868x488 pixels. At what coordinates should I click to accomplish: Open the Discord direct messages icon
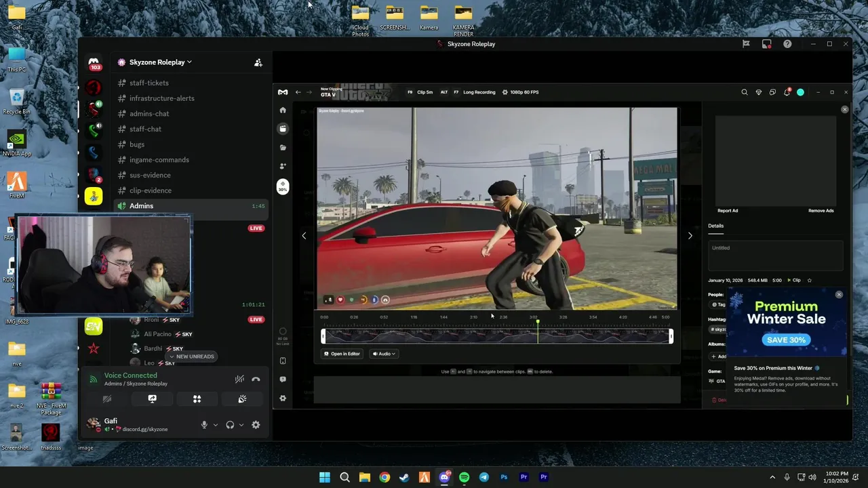94,62
